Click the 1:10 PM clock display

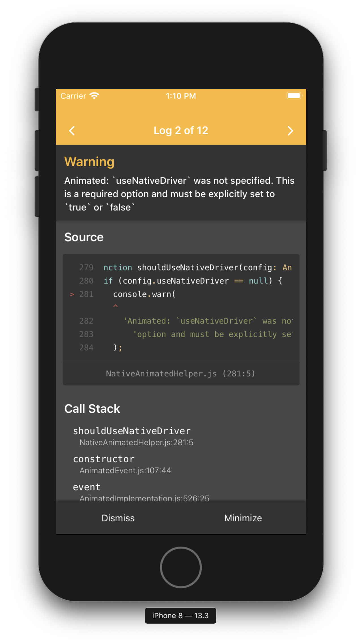pos(181,96)
